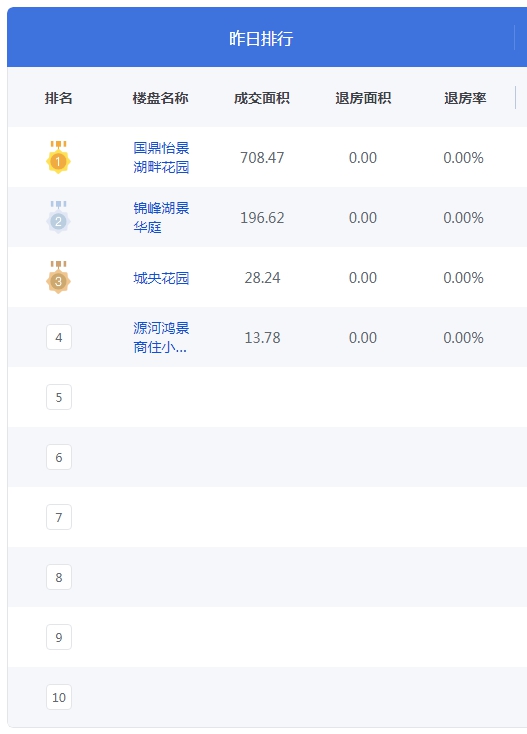527x734 pixels.
Task: Click the 13.78 transaction area value
Action: click(x=263, y=338)
